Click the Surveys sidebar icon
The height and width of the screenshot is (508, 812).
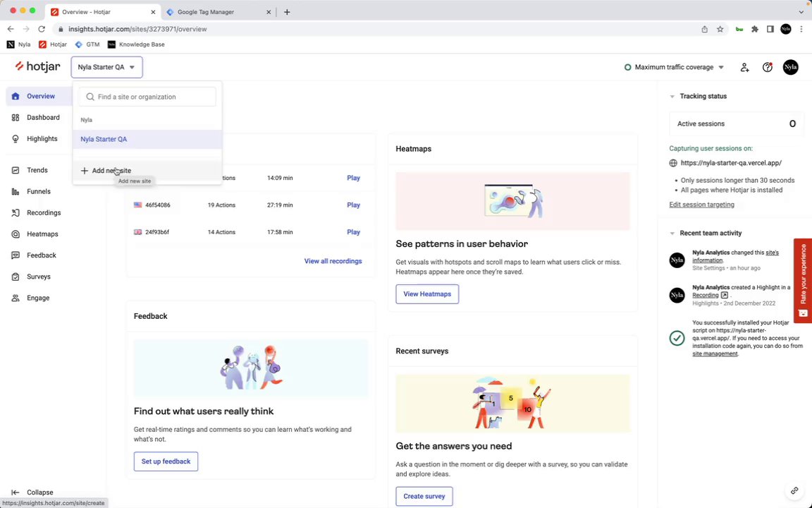[x=16, y=277]
